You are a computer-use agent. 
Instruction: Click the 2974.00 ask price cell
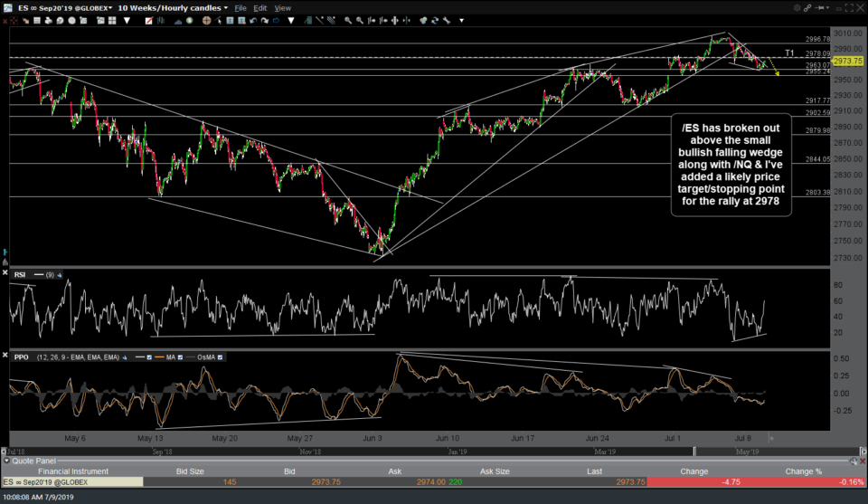click(430, 482)
